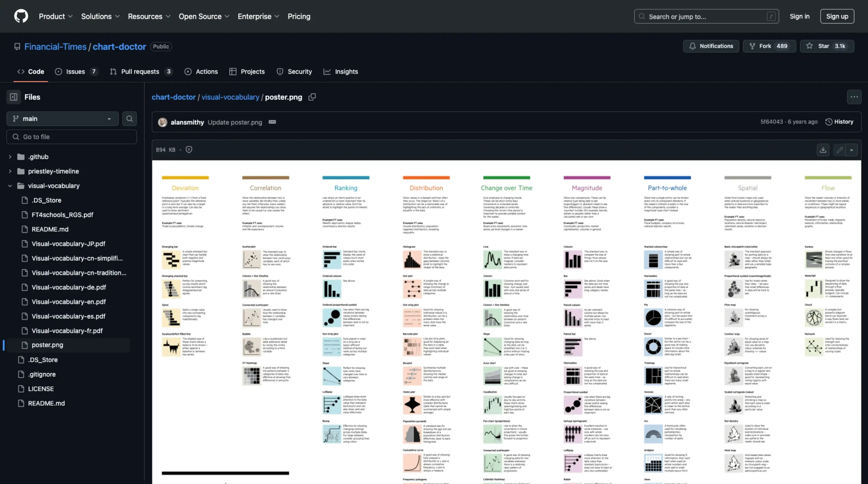Viewport: 868px width, 484px height.
Task: Switch to the Projects tab
Action: [x=247, y=72]
